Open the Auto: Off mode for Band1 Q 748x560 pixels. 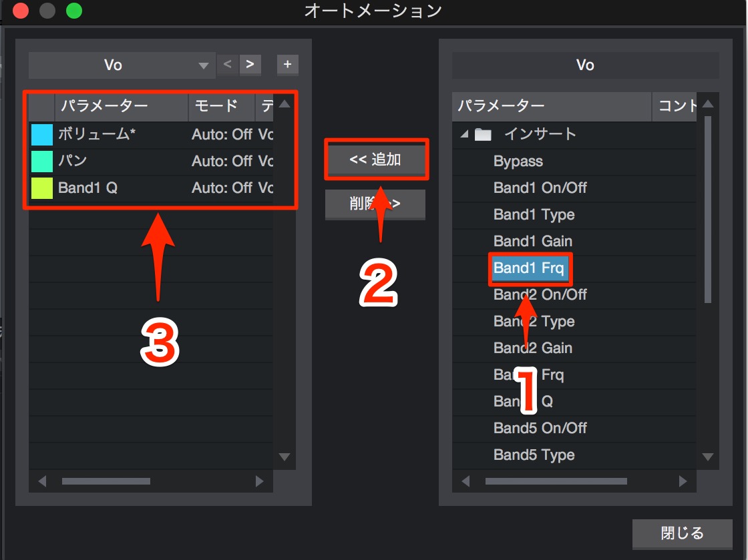tap(222, 188)
